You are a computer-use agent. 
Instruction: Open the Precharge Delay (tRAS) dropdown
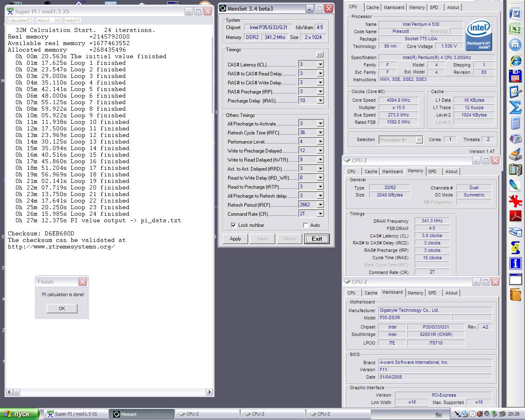coord(320,100)
